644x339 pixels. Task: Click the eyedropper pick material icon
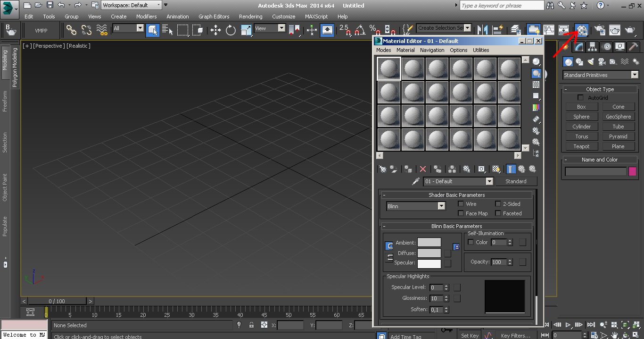pyautogui.click(x=416, y=181)
